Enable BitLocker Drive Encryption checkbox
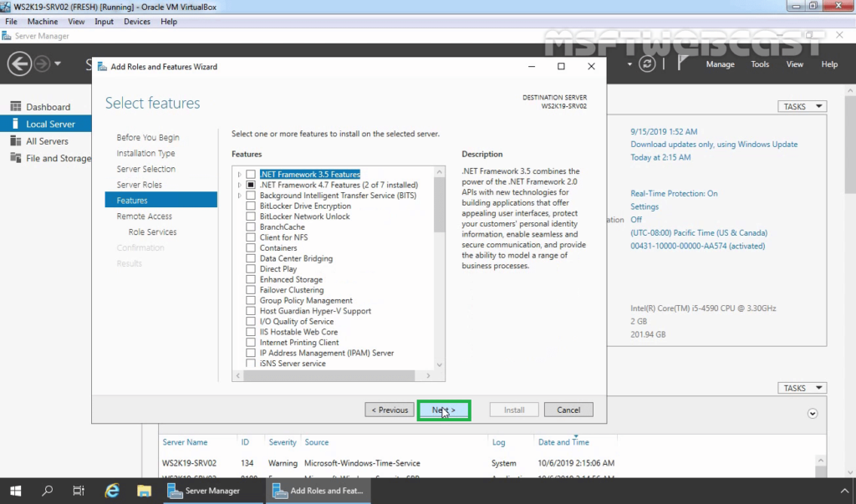 (x=251, y=206)
